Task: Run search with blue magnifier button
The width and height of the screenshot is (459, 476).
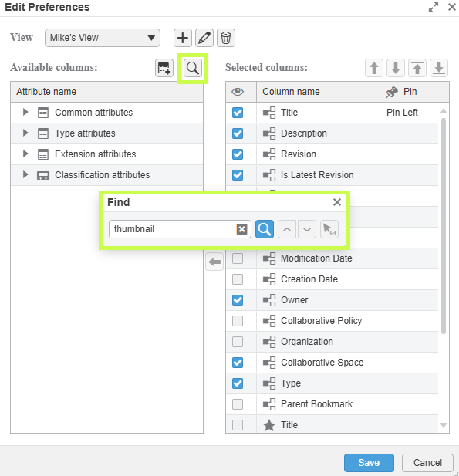Action: coord(265,229)
